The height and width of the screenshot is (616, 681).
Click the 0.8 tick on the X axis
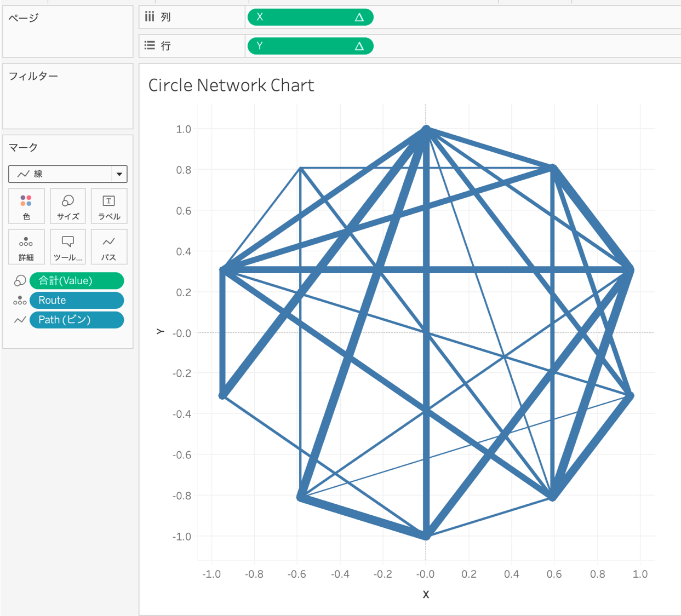pos(598,574)
